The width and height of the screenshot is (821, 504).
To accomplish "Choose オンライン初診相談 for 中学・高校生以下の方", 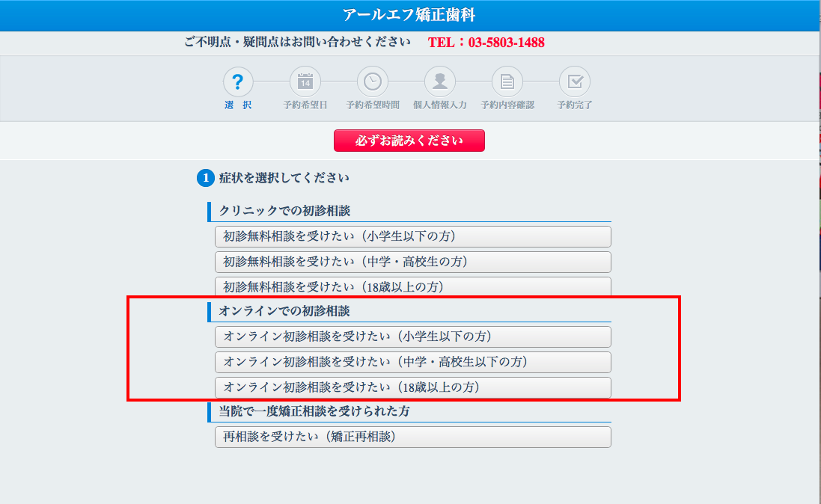I will (x=412, y=362).
